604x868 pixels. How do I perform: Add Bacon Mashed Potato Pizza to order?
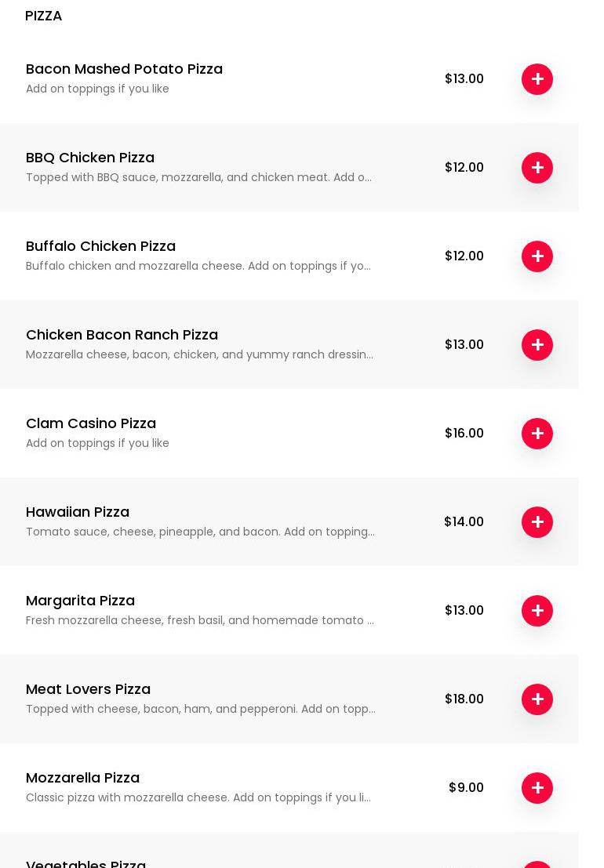pos(537,79)
